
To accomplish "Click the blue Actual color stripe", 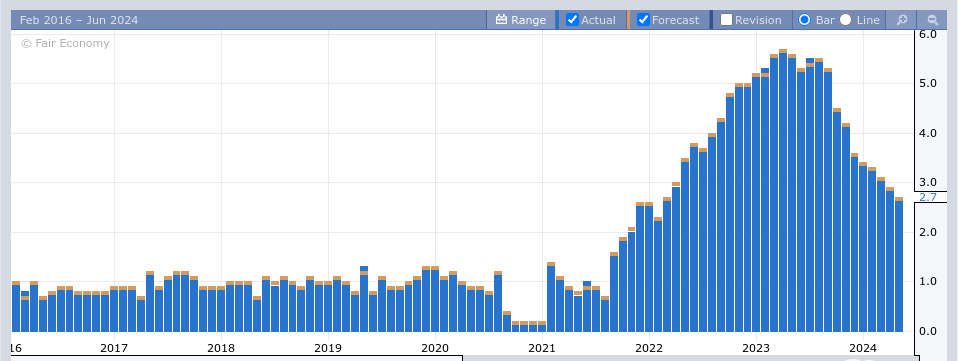I will [x=557, y=20].
